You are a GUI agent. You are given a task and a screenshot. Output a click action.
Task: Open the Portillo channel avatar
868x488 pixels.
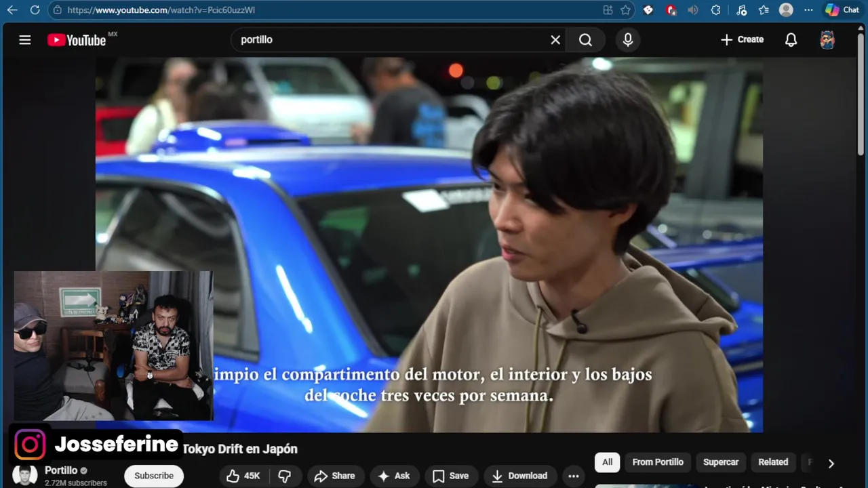pyautogui.click(x=25, y=476)
